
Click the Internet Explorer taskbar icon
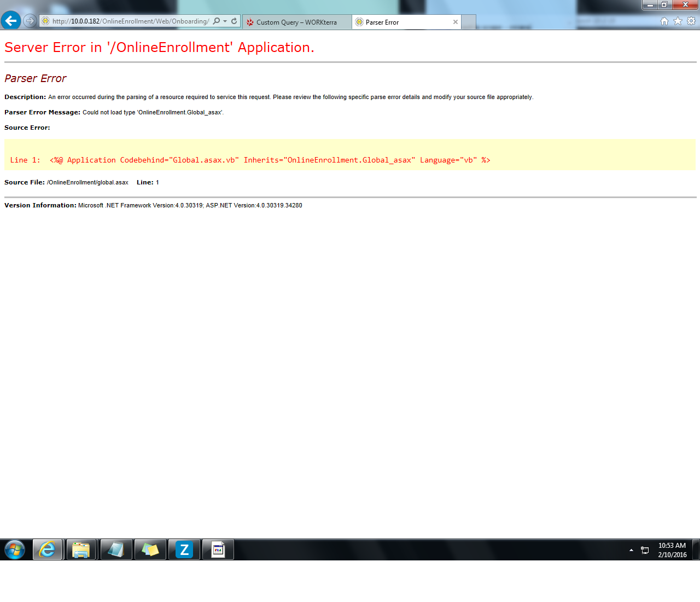48,549
